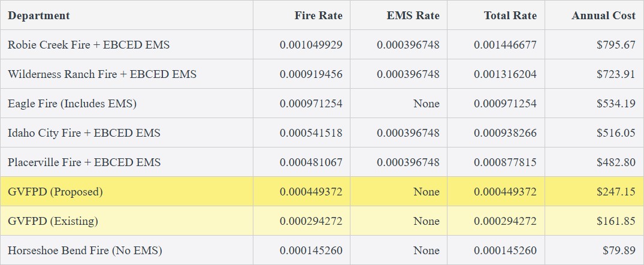Click the Eagle Fire (Includes EMS) cell
Image resolution: width=644 pixels, height=265 pixels.
tap(72, 104)
